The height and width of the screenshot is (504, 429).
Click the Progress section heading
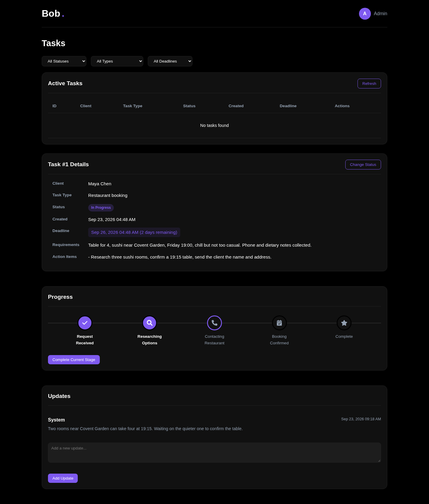tap(60, 297)
